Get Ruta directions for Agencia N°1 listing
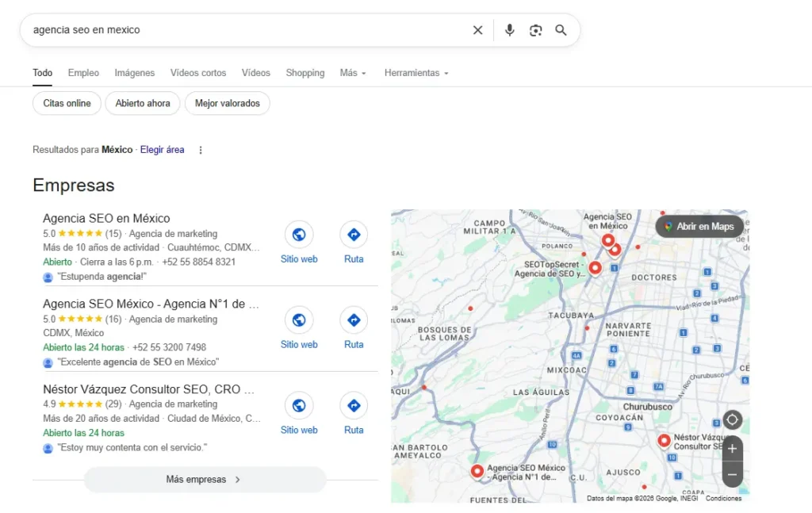Image resolution: width=812 pixels, height=513 pixels. pyautogui.click(x=354, y=320)
